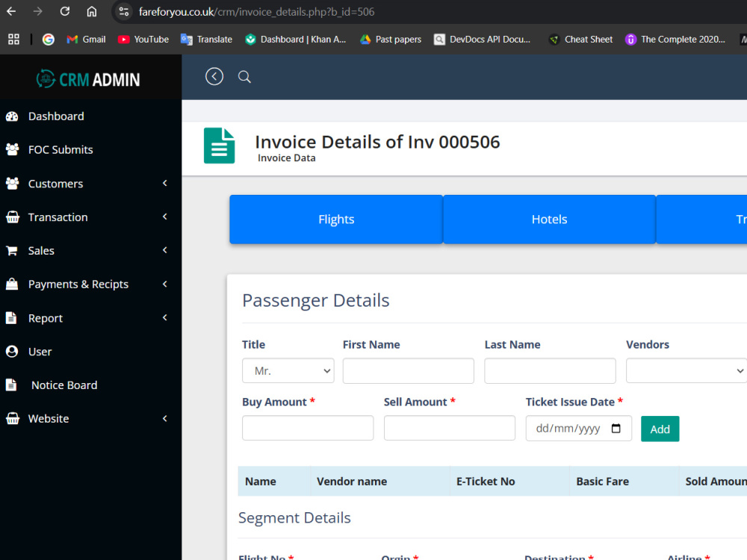Open the YouTube bookmark

coord(143,40)
